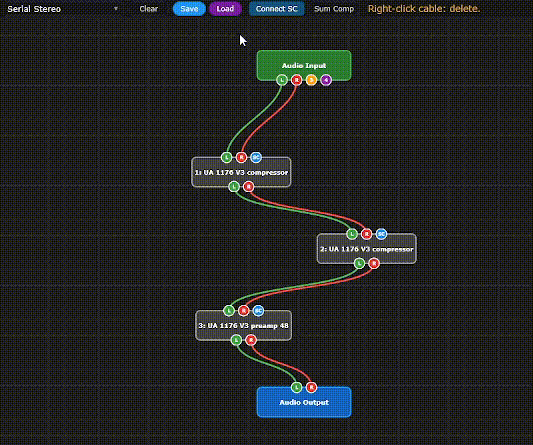Click R output port of compressor 2
Screen dimensions: 533x445
[x=374, y=263]
